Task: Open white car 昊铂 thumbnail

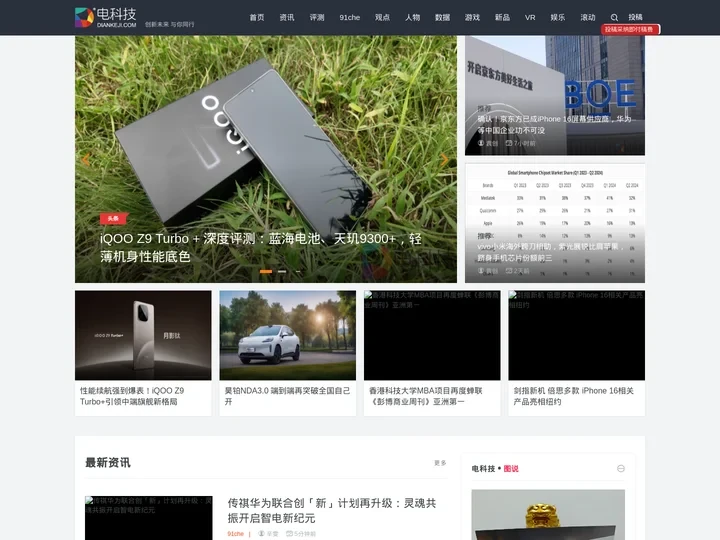Action: (x=287, y=335)
